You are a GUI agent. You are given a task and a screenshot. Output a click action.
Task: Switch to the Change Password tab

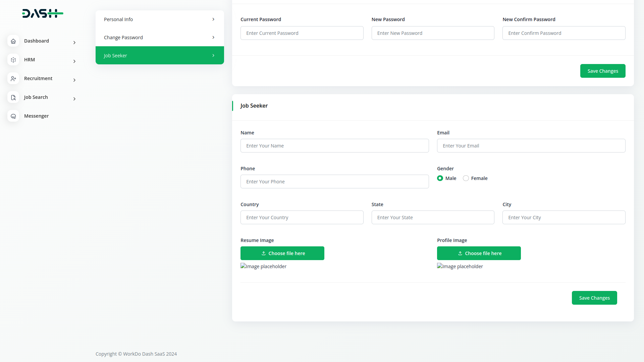(160, 38)
